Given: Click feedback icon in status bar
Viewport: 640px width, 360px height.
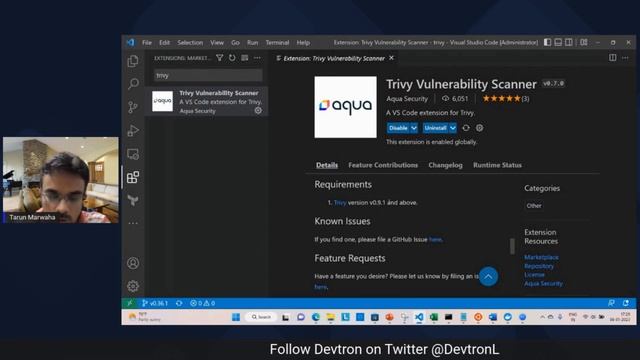Looking at the screenshot, I should pos(611,303).
